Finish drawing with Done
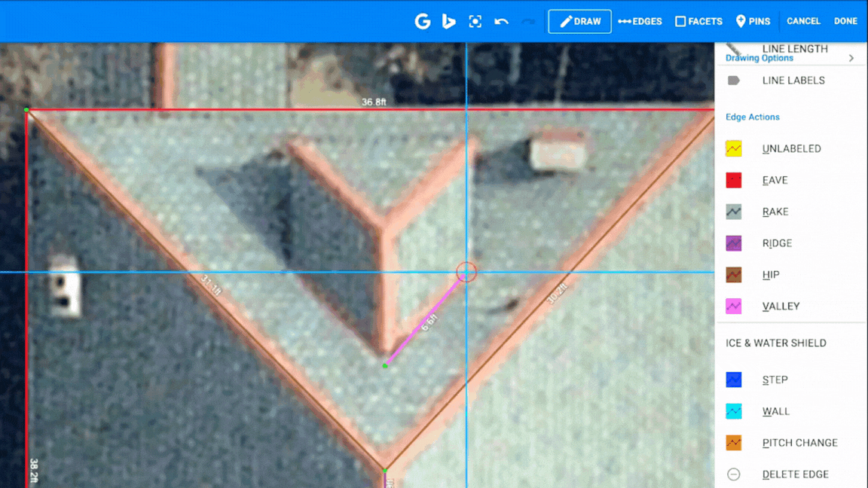The image size is (868, 488). 845,21
